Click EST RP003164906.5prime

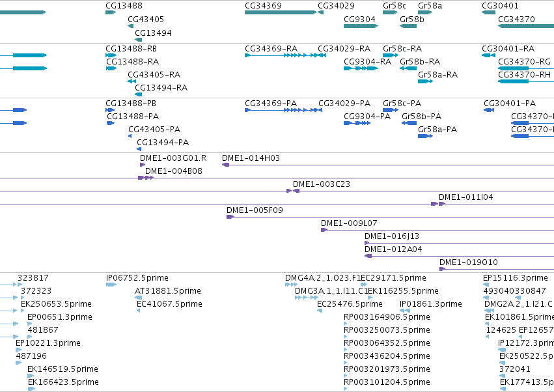387,317
